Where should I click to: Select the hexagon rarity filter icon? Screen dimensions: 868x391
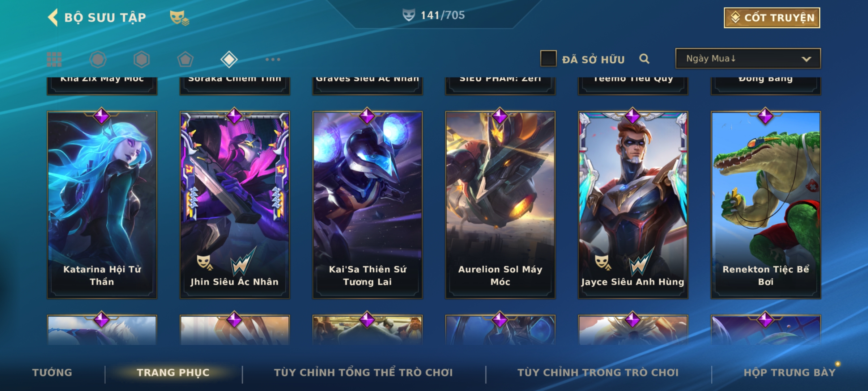click(x=141, y=59)
